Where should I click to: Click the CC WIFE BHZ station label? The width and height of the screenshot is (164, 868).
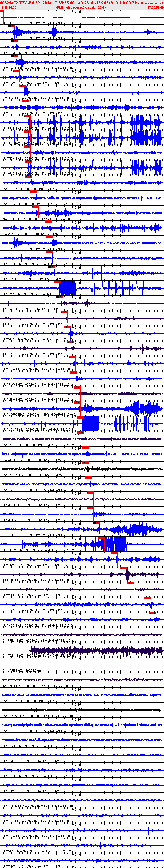(x=13, y=671)
